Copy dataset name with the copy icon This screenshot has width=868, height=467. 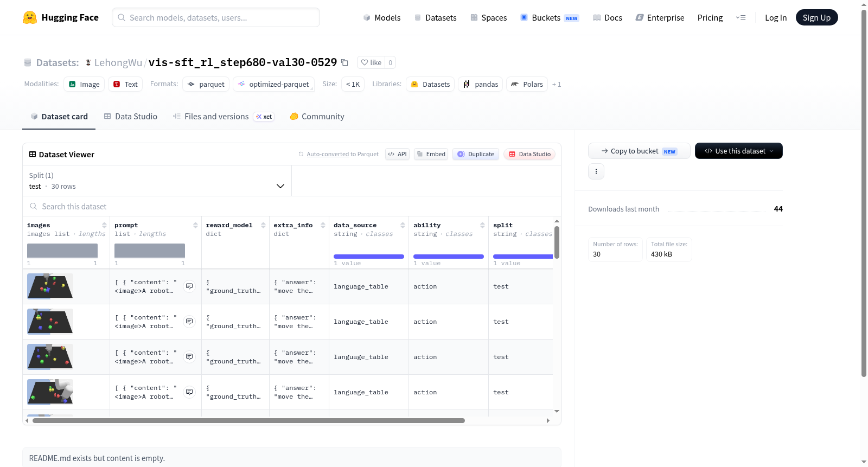(344, 62)
